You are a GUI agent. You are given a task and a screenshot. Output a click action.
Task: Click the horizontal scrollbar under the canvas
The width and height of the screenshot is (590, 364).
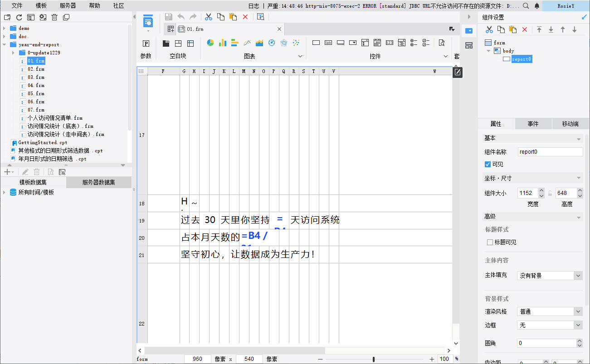(x=235, y=350)
